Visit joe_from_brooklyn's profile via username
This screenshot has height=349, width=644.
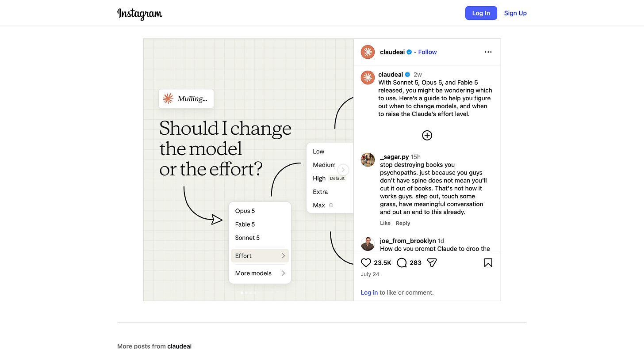(x=408, y=241)
